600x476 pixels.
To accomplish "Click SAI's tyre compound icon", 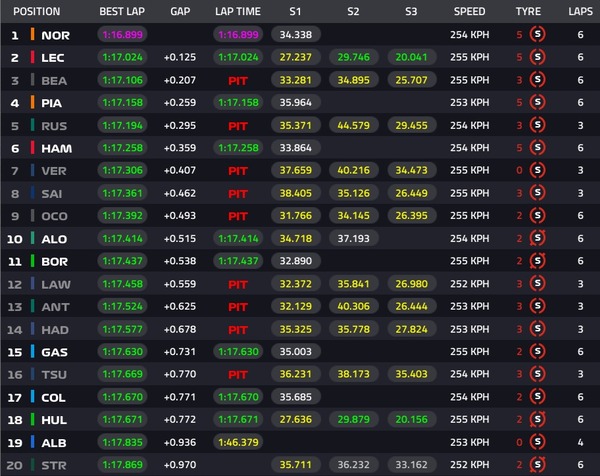I will (x=538, y=193).
